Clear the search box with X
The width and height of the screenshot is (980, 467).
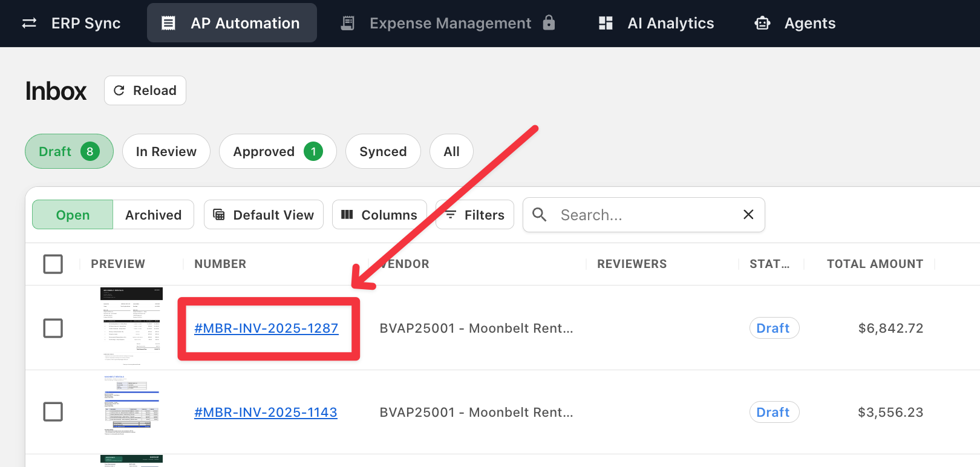748,214
